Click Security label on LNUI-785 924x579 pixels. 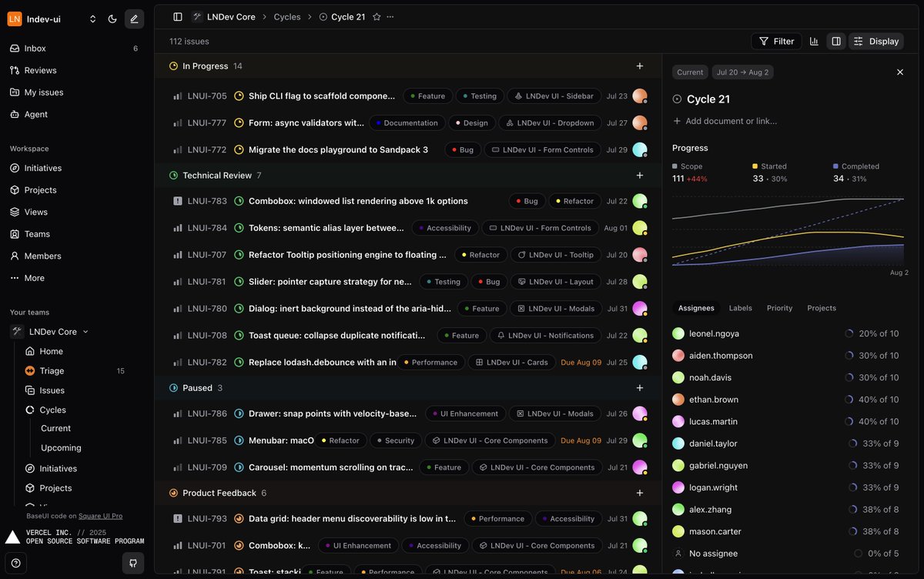[396, 440]
